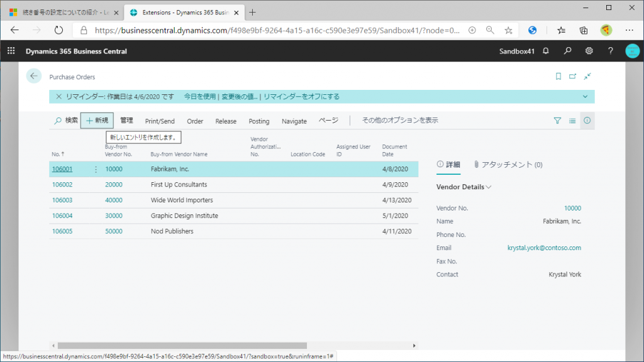Click scrollbar right arrow of the list
The image size is (644, 362).
[414, 346]
